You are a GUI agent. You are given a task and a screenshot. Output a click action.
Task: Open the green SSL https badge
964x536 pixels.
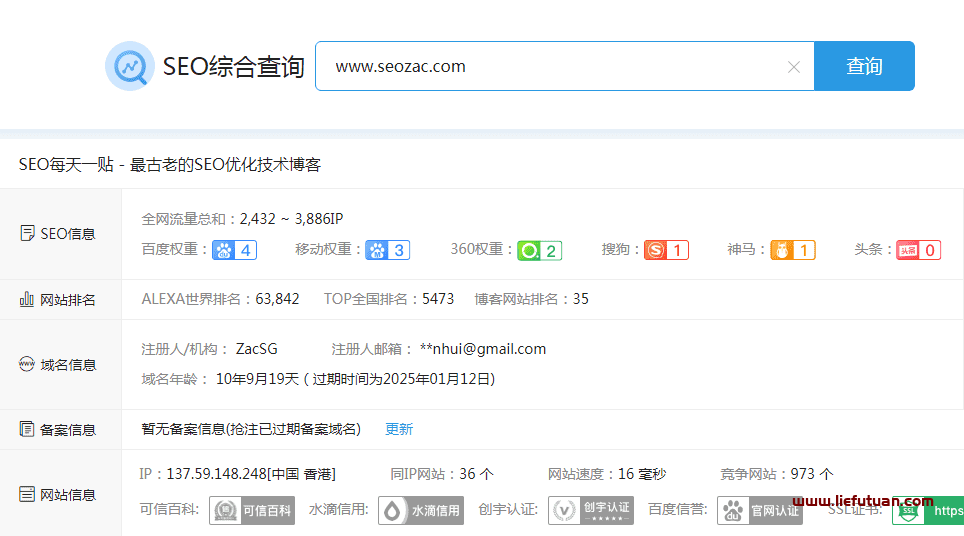point(928,510)
